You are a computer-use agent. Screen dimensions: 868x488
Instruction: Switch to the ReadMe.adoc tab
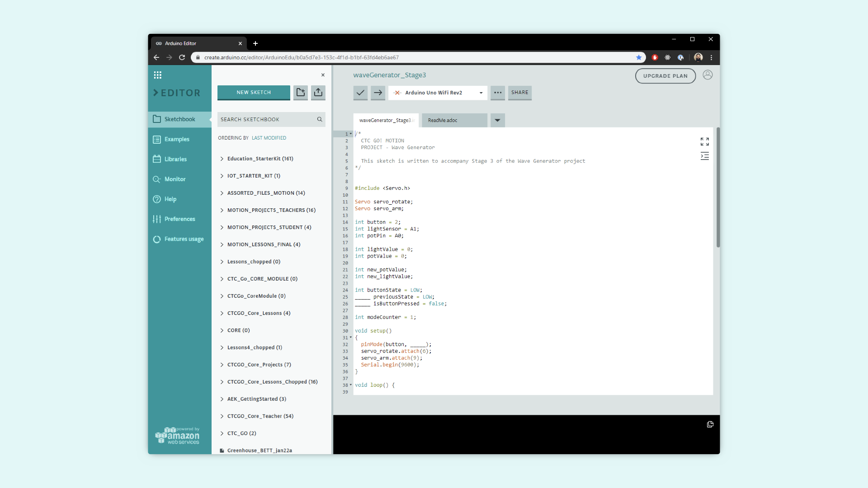[x=454, y=120]
